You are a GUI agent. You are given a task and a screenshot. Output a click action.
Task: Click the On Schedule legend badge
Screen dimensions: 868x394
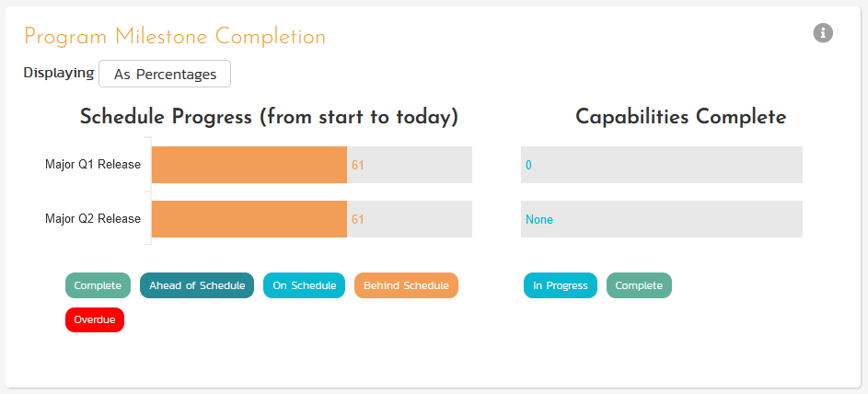click(304, 285)
